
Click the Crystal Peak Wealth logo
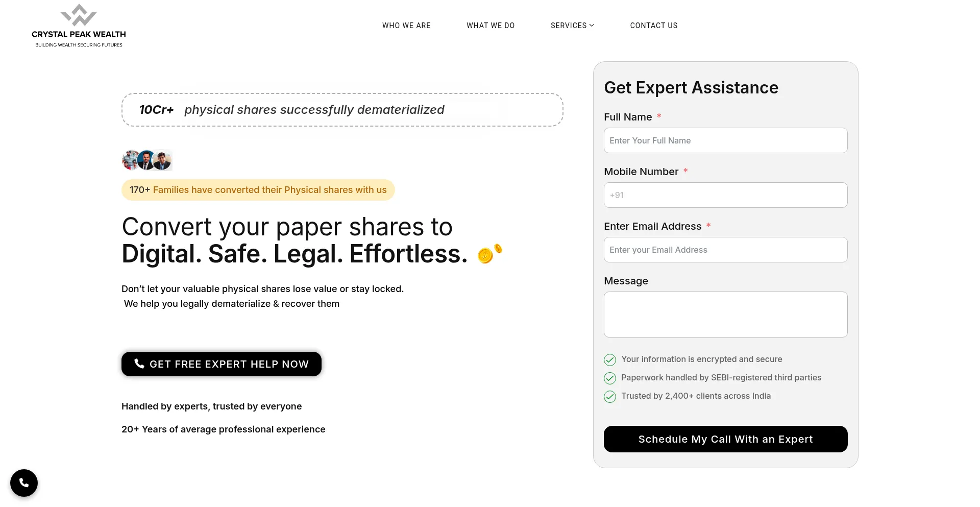coord(79,26)
